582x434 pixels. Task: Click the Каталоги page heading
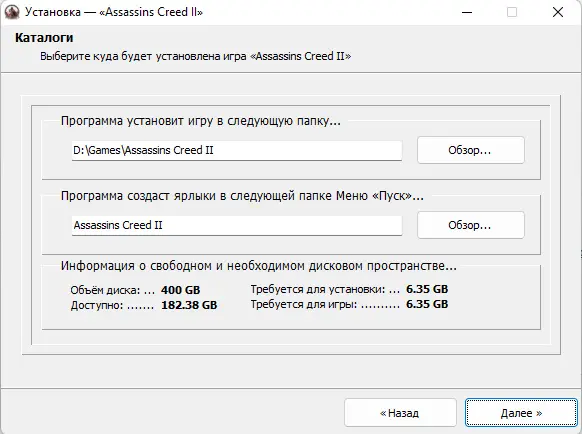tap(44, 37)
